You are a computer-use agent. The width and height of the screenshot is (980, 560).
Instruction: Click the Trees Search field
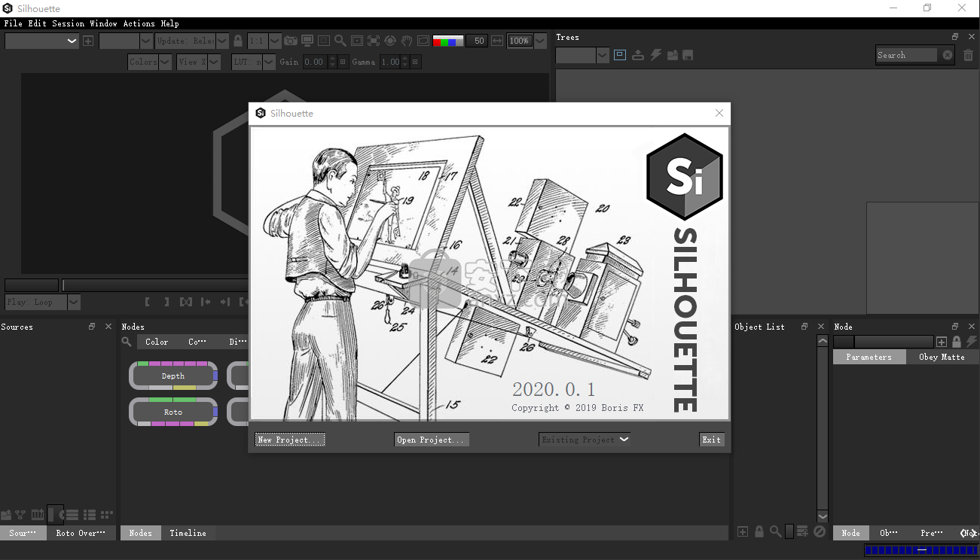907,55
